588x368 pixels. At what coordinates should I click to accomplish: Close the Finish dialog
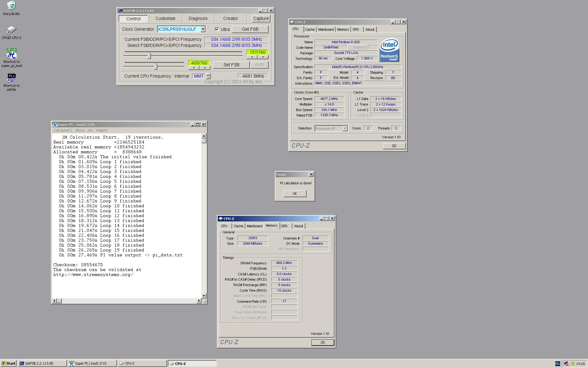[311, 174]
